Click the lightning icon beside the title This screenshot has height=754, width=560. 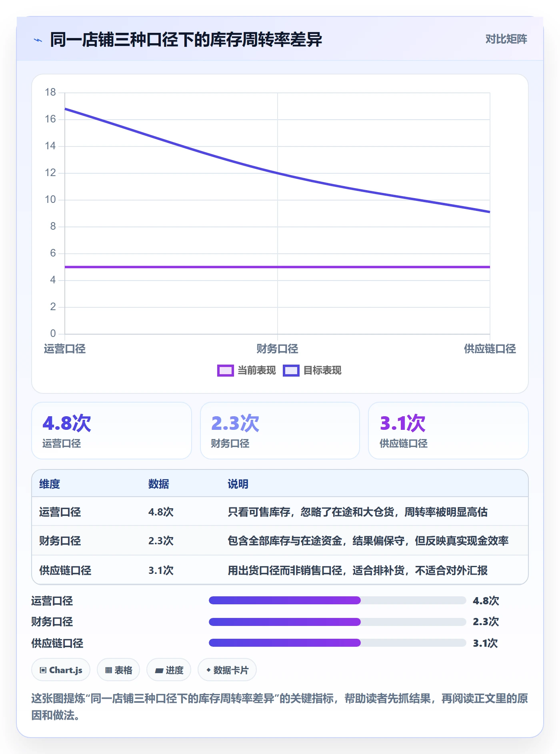pos(38,40)
